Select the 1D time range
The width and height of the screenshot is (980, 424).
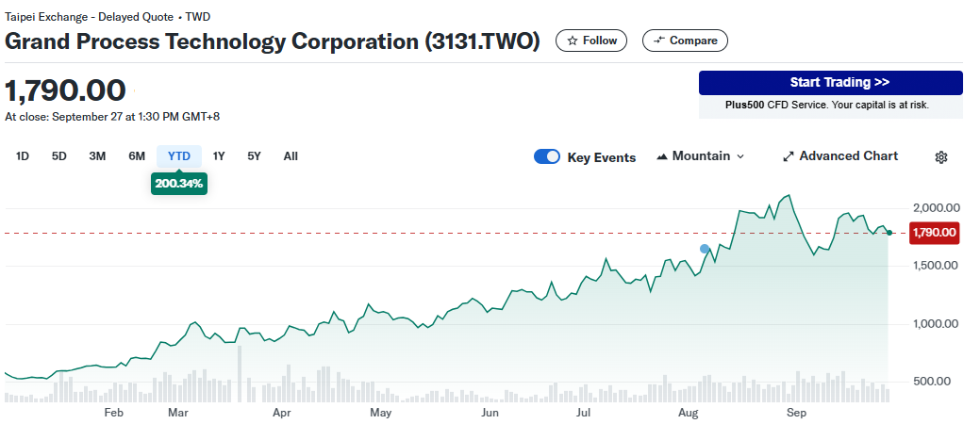[23, 156]
